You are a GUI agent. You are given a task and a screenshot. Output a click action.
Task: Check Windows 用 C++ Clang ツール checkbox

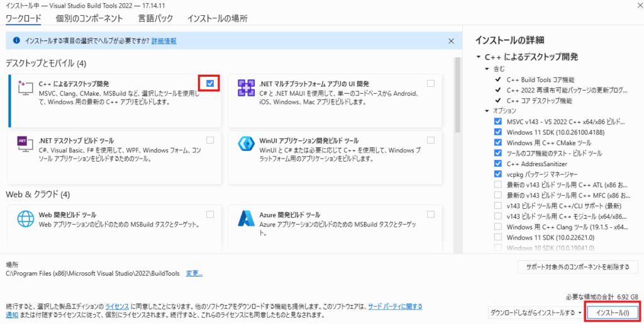pos(498,226)
